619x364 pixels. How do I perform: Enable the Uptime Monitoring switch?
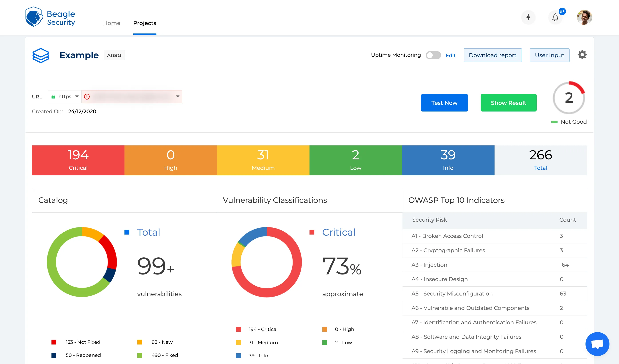(433, 55)
